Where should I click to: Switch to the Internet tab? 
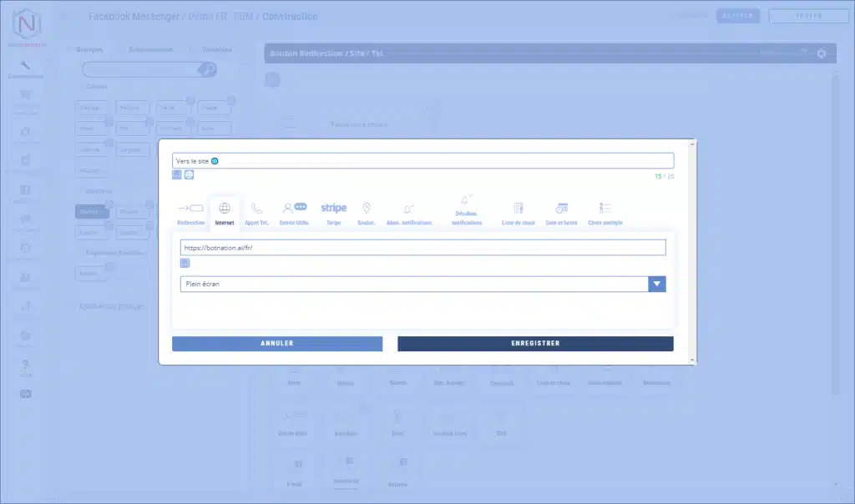click(x=224, y=213)
